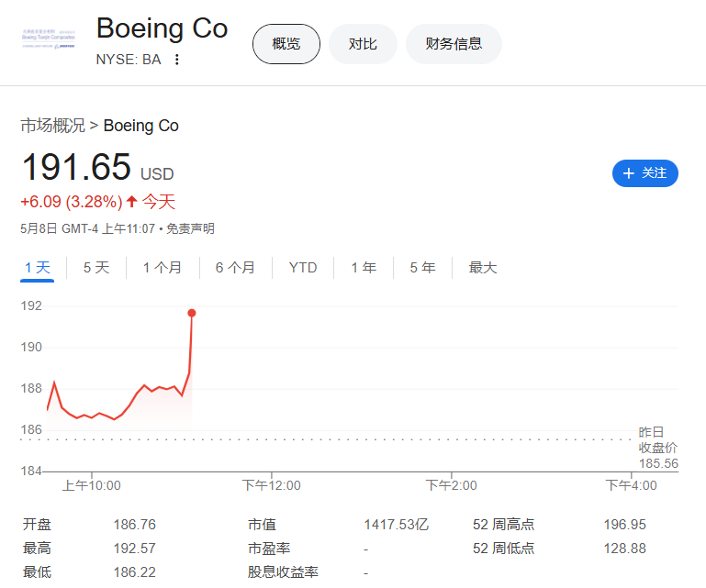Image resolution: width=706 pixels, height=588 pixels.
Task: Show the 1 年 chart range
Action: [x=364, y=268]
